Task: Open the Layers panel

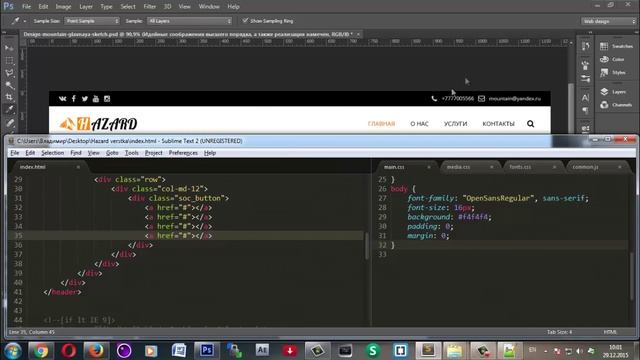Action: pyautogui.click(x=613, y=92)
